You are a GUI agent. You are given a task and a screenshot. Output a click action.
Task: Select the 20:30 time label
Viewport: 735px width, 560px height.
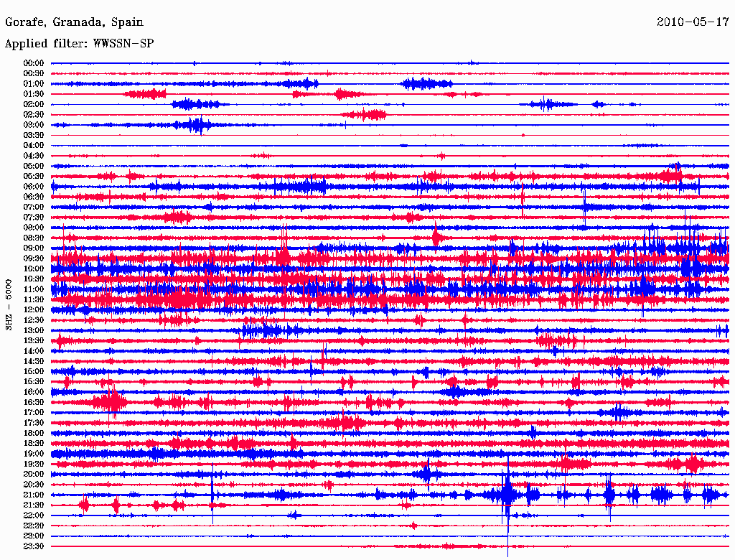pyautogui.click(x=33, y=485)
